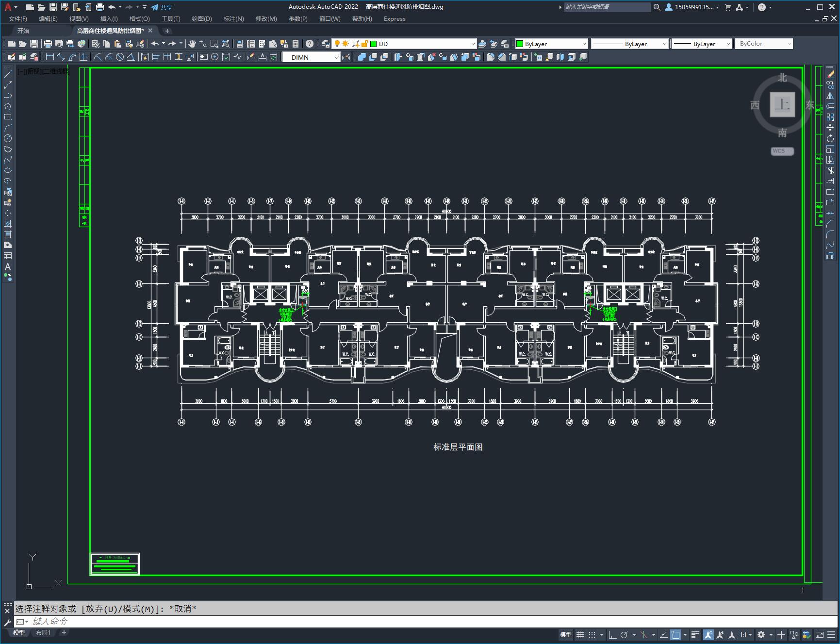This screenshot has height=644, width=840.
Task: Toggle Object Snap in status bar
Action: 675,634
